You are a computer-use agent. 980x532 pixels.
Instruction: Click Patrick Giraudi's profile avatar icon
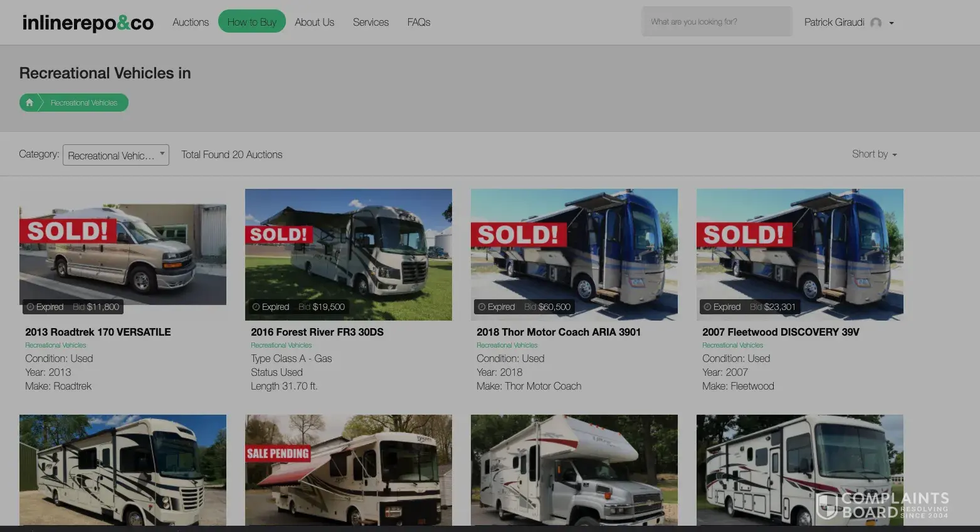[876, 23]
